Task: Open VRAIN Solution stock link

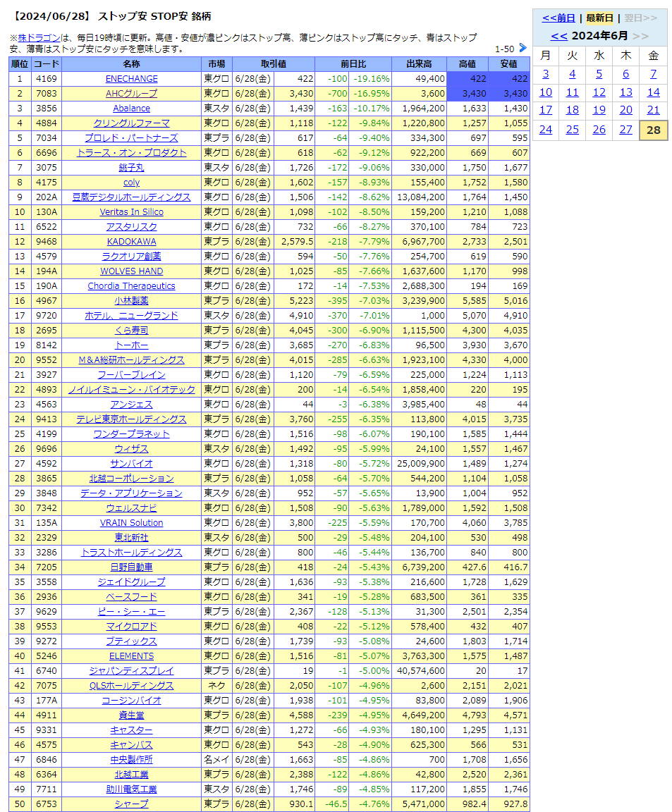Action: pos(132,523)
